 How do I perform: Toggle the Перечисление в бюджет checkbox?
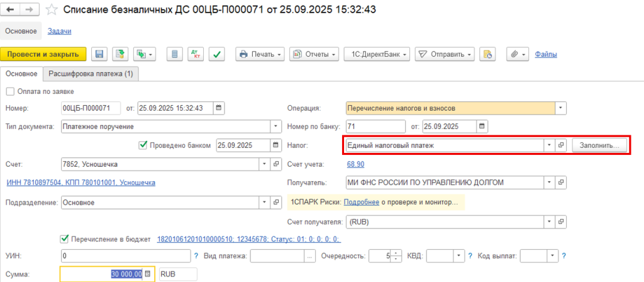[x=64, y=239]
